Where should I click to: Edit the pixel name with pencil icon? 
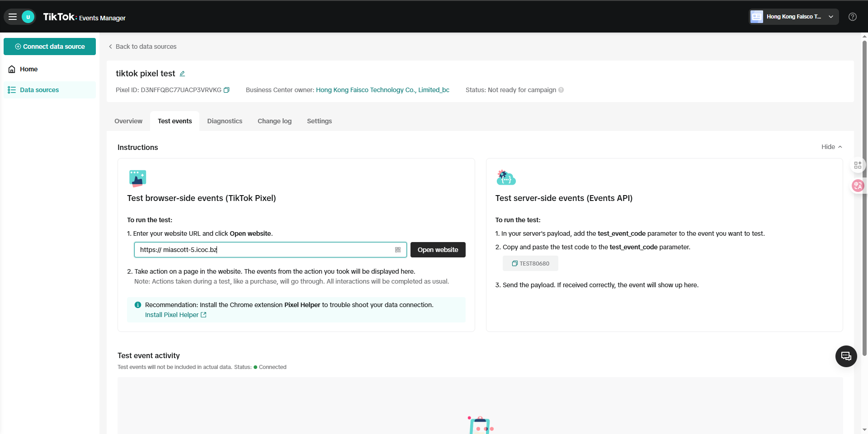tap(182, 74)
